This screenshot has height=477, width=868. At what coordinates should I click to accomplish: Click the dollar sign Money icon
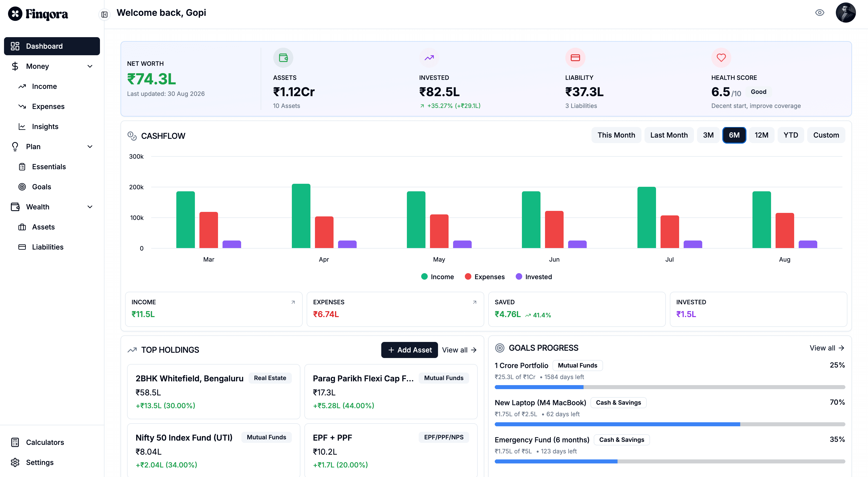(x=15, y=66)
